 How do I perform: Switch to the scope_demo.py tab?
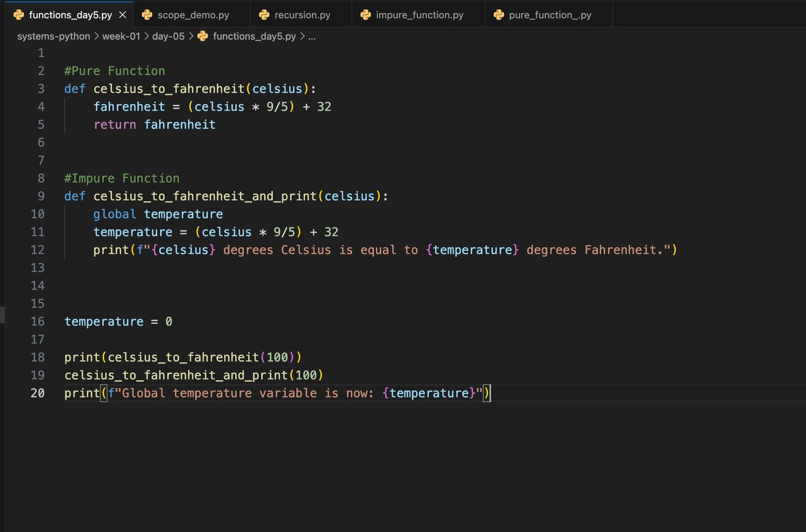pos(193,15)
